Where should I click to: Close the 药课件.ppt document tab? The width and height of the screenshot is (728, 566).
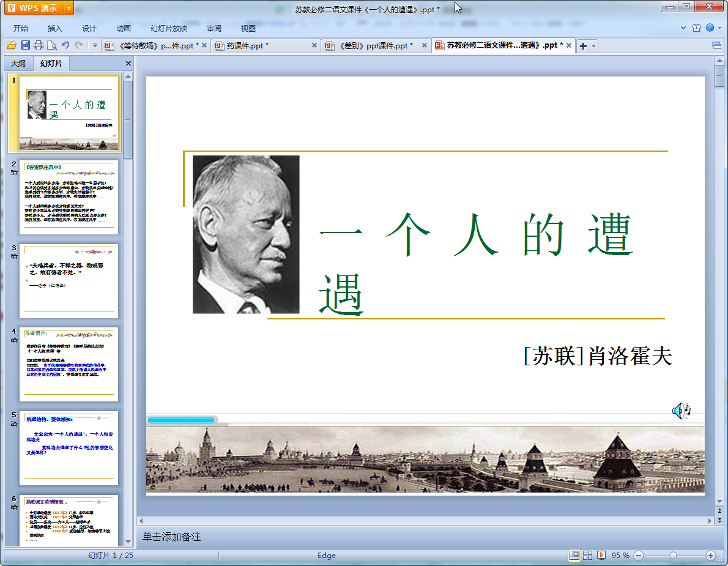point(314,45)
